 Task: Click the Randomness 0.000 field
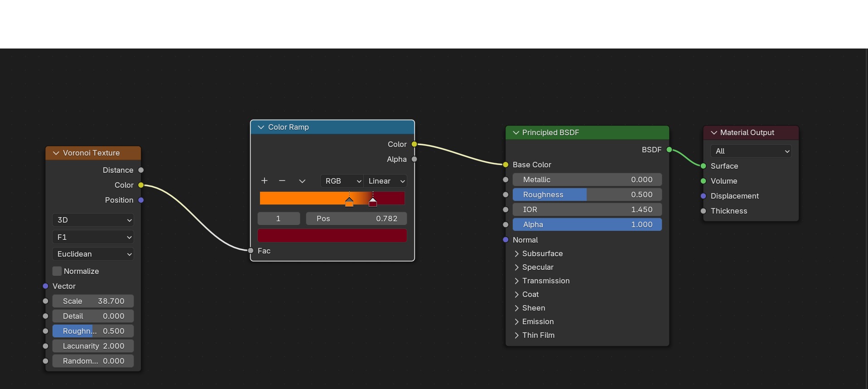[x=93, y=361]
